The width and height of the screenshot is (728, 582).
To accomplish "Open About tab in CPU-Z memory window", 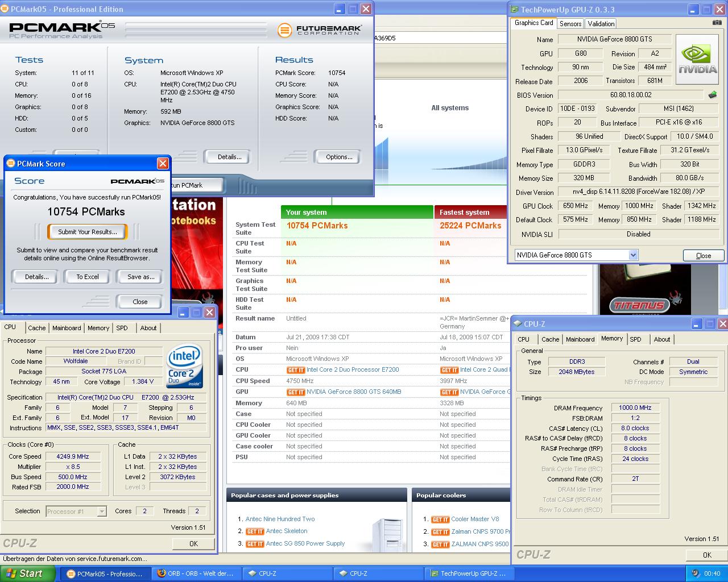I will tap(662, 339).
